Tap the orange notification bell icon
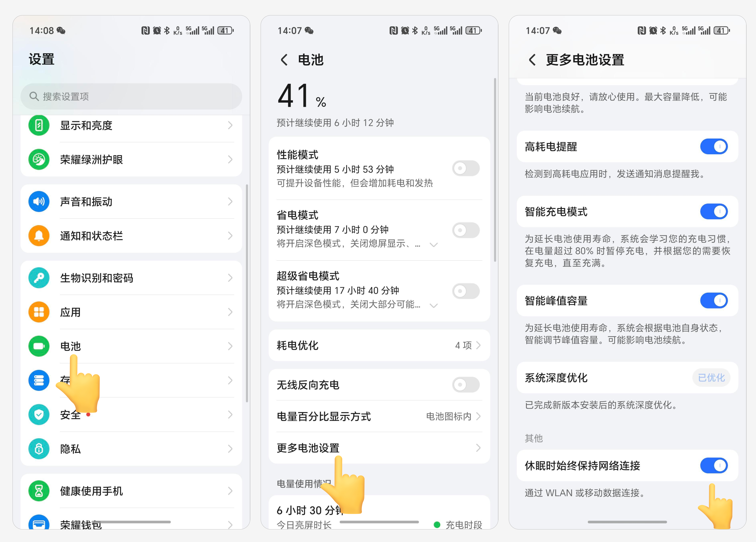The height and width of the screenshot is (542, 756). pyautogui.click(x=39, y=236)
